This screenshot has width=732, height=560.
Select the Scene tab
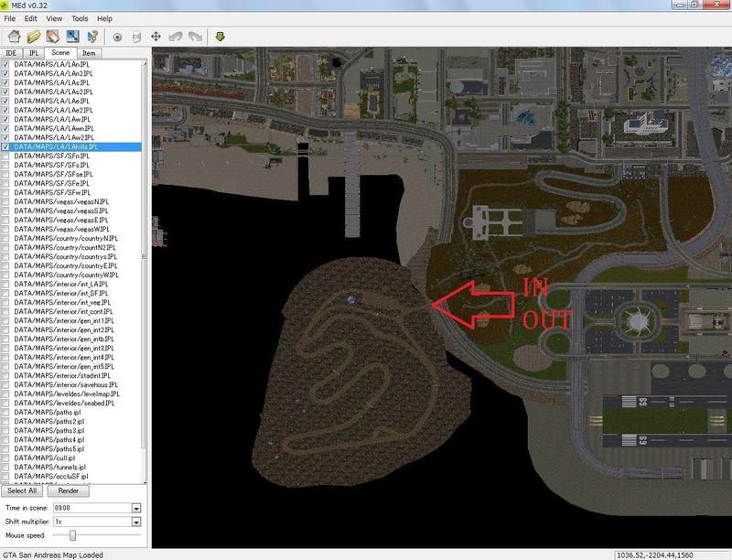click(60, 53)
